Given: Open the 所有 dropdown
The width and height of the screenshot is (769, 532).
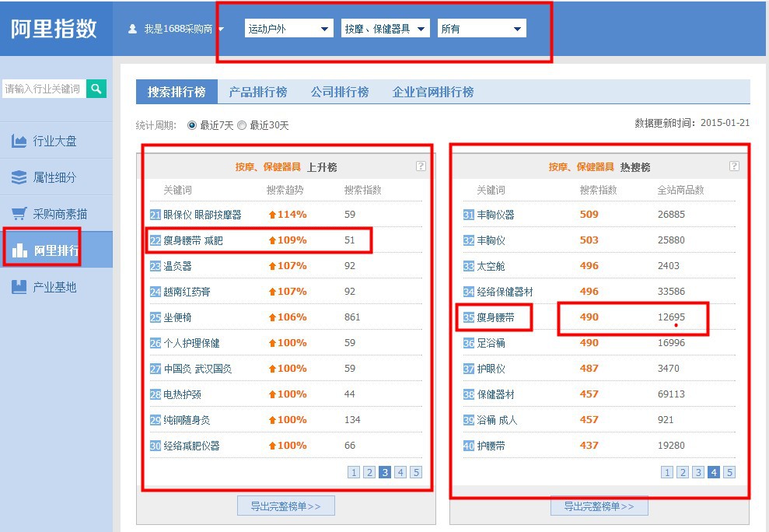Looking at the screenshot, I should [482, 29].
